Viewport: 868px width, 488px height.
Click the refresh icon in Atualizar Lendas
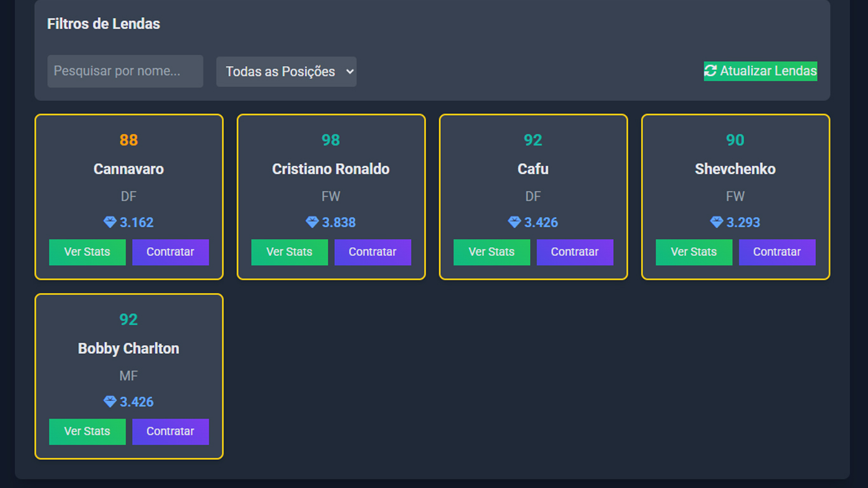tap(710, 71)
